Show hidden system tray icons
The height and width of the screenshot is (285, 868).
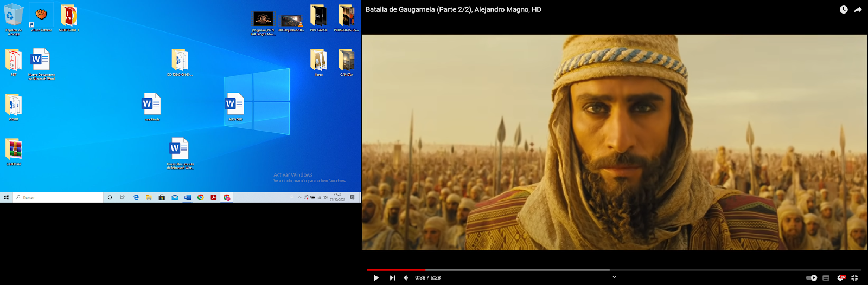[x=299, y=197]
